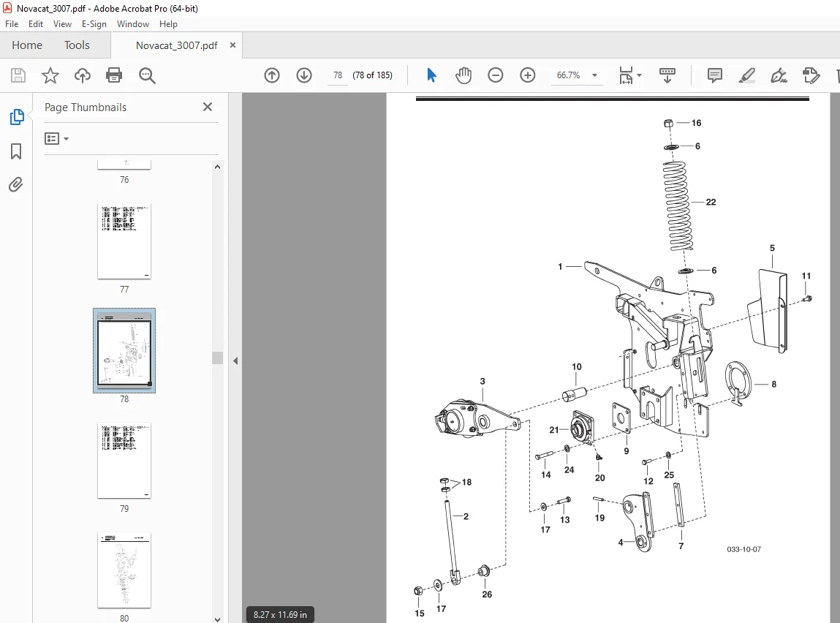
Task: Click the Fit page width icon
Action: (626, 75)
